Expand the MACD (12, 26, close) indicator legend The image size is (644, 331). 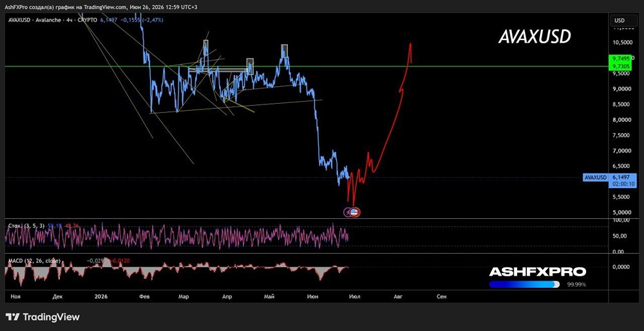[35, 261]
